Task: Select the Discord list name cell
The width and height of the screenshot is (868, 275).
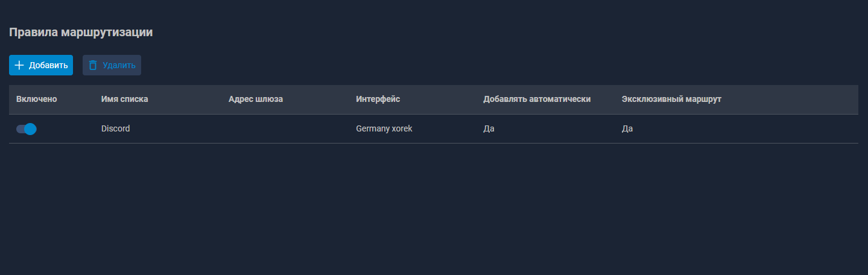Action: point(115,128)
